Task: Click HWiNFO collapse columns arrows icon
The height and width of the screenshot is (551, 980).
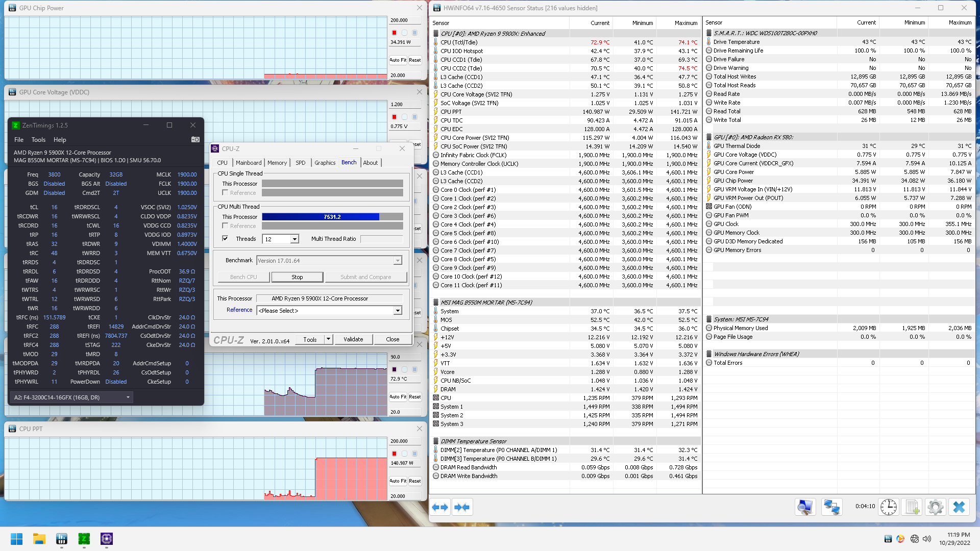Action: [x=462, y=507]
